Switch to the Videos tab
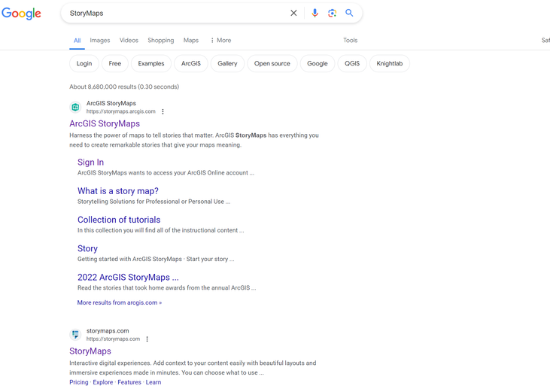The height and width of the screenshot is (392, 550). (x=129, y=41)
